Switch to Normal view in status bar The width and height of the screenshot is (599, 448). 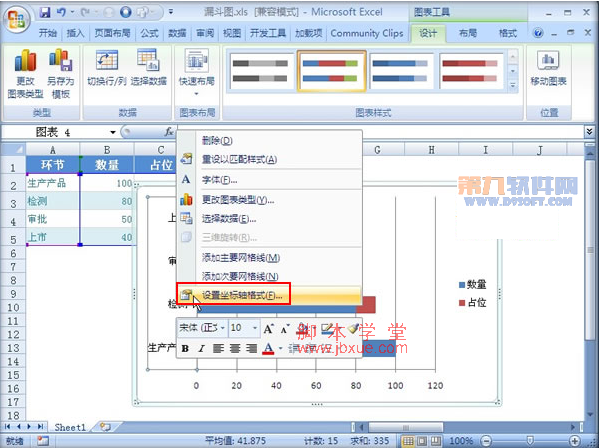[408, 441]
